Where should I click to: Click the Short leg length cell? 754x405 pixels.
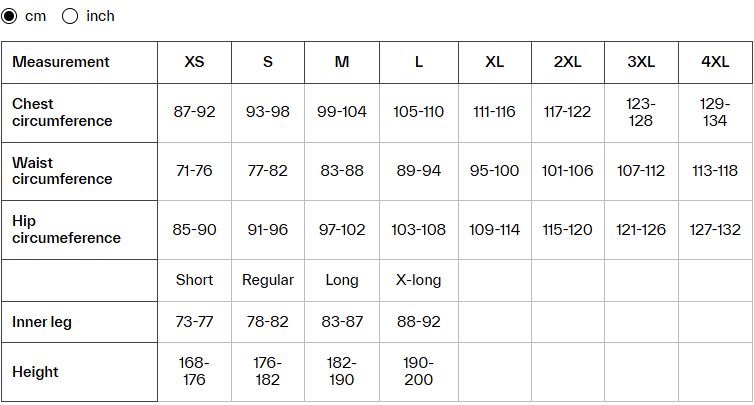(x=195, y=280)
